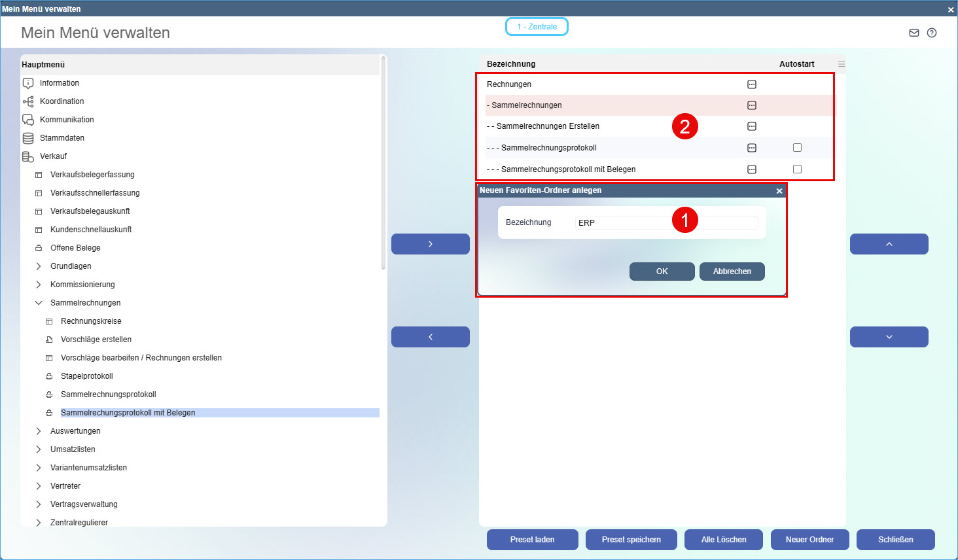
Task: Expand the Zentralregulierer tree node
Action: pos(39,523)
